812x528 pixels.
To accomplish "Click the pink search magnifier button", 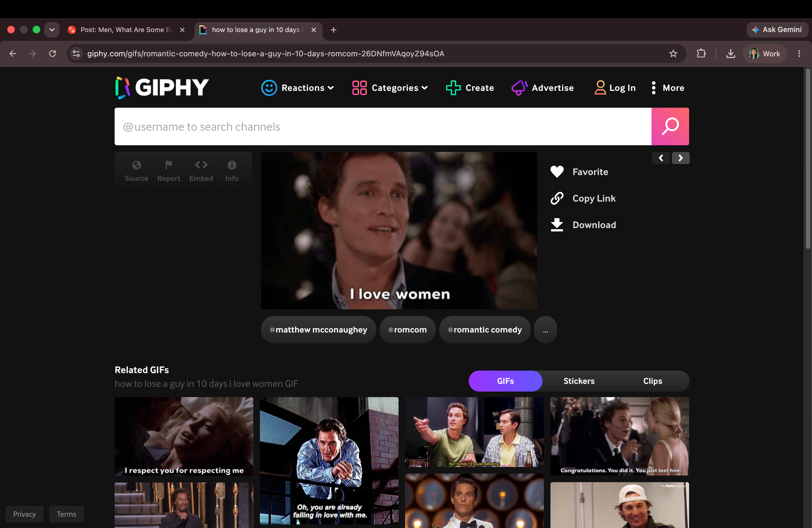I will point(670,126).
